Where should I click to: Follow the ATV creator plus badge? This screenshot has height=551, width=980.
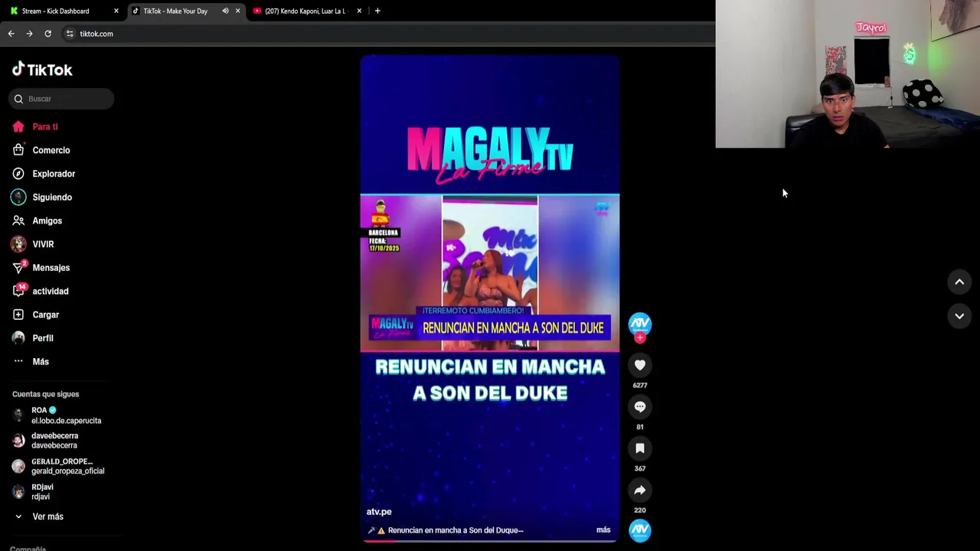tap(640, 337)
